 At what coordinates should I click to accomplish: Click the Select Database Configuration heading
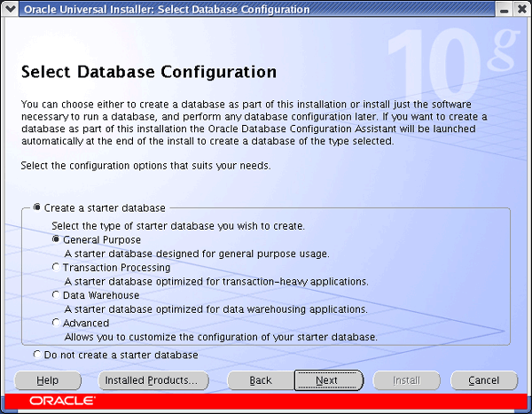click(148, 71)
